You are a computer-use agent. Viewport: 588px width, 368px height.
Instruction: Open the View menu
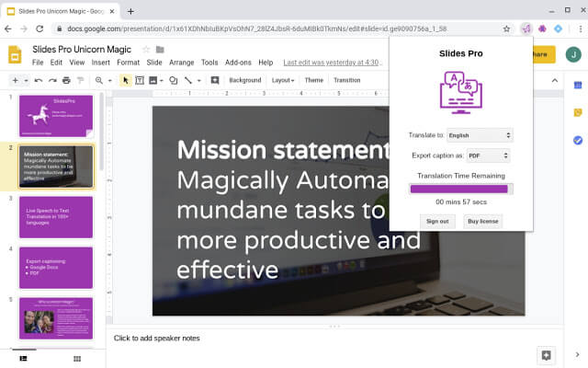(77, 63)
